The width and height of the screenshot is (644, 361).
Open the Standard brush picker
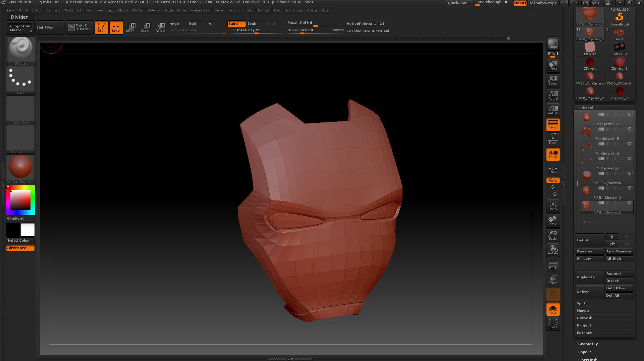click(21, 51)
